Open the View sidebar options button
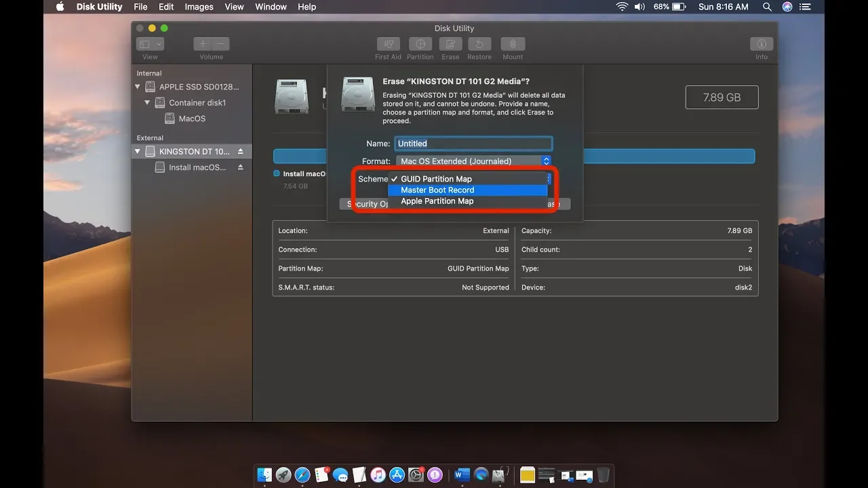The image size is (868, 488). pos(151,44)
